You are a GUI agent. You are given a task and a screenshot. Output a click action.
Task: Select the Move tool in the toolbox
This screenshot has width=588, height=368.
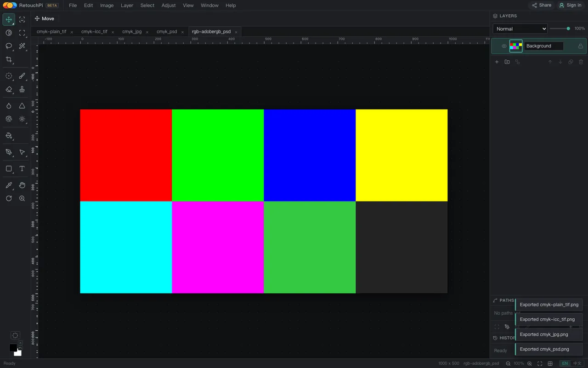point(9,19)
